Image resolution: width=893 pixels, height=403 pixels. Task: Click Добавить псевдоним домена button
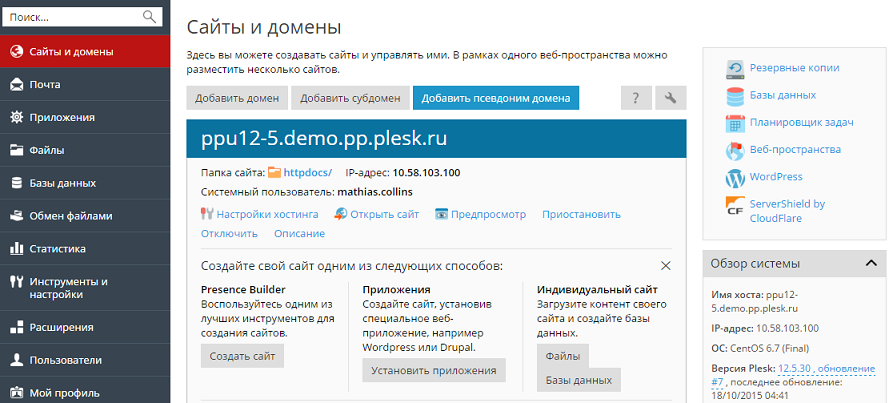(496, 98)
